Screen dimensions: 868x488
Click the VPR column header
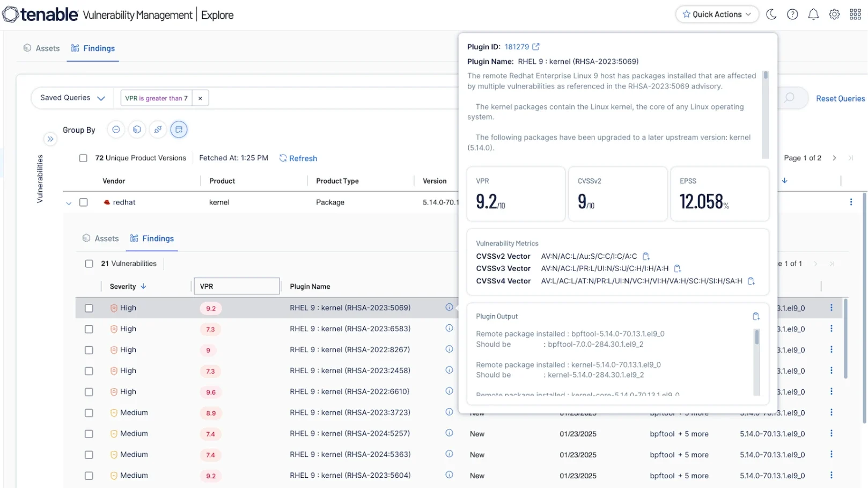tap(237, 286)
